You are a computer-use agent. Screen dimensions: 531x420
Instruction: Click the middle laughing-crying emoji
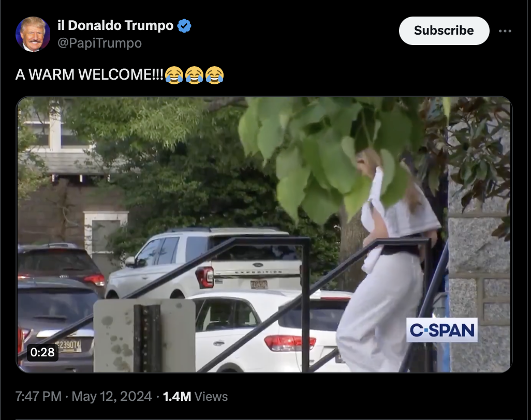[195, 75]
